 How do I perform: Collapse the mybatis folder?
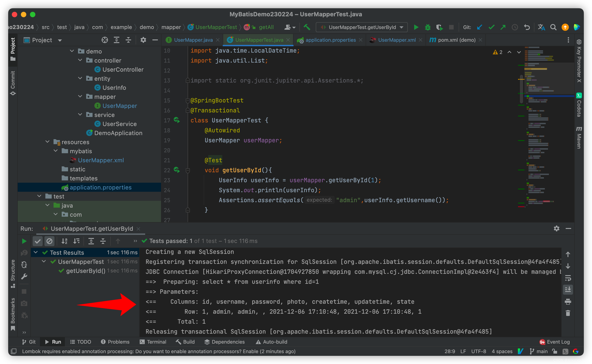[56, 151]
